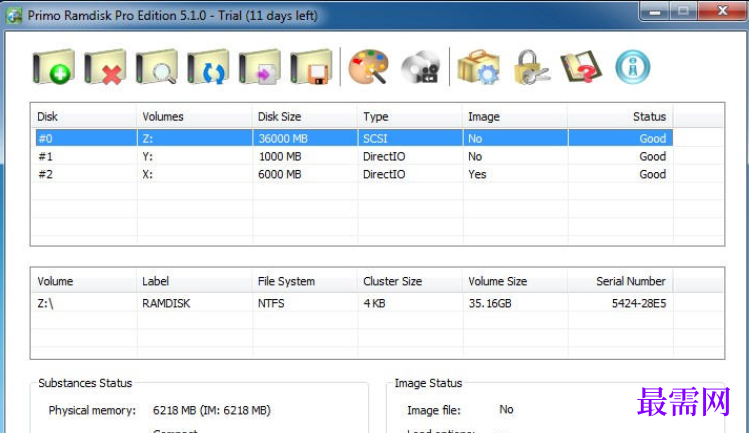Click the Image column header in disk list
Screen dimensions: 749x433
coord(515,117)
